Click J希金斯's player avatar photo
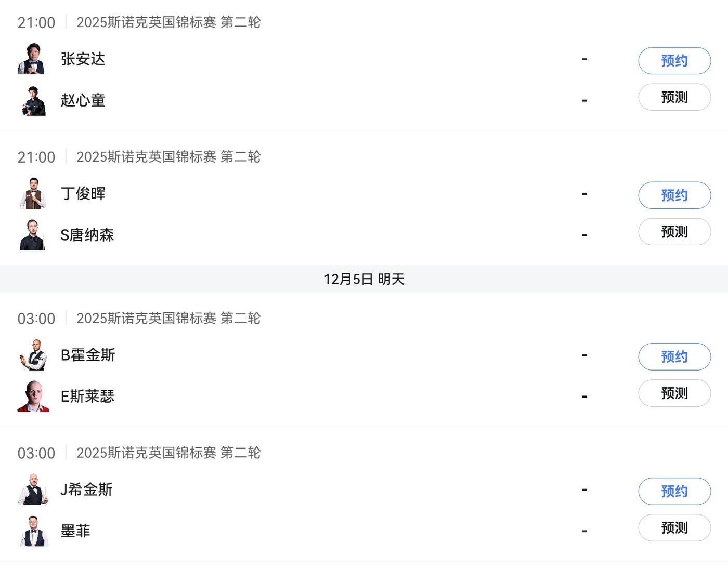The image size is (728, 568). click(x=33, y=490)
